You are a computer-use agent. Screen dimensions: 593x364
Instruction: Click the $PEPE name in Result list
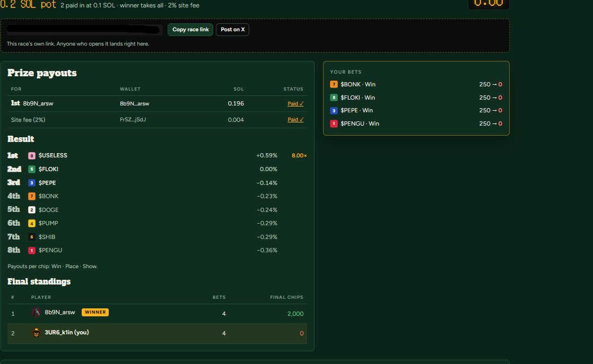47,183
